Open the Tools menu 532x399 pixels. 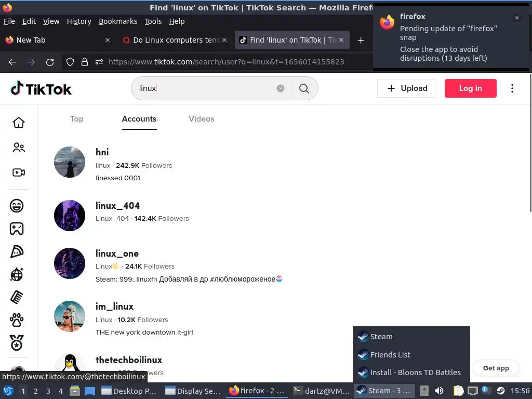pyautogui.click(x=153, y=21)
